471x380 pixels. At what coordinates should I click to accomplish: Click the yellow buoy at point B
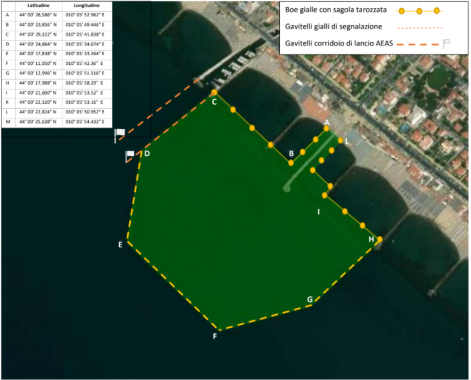[x=291, y=163]
